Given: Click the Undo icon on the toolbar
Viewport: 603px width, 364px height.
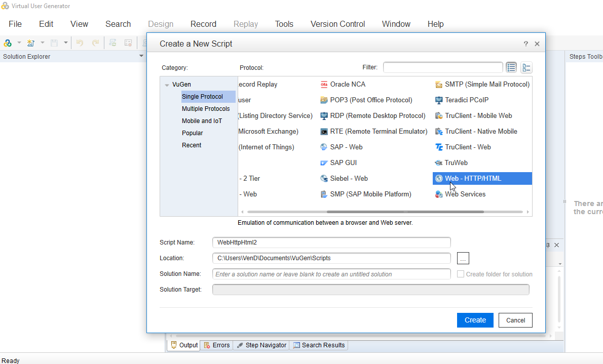Looking at the screenshot, I should pos(80,43).
